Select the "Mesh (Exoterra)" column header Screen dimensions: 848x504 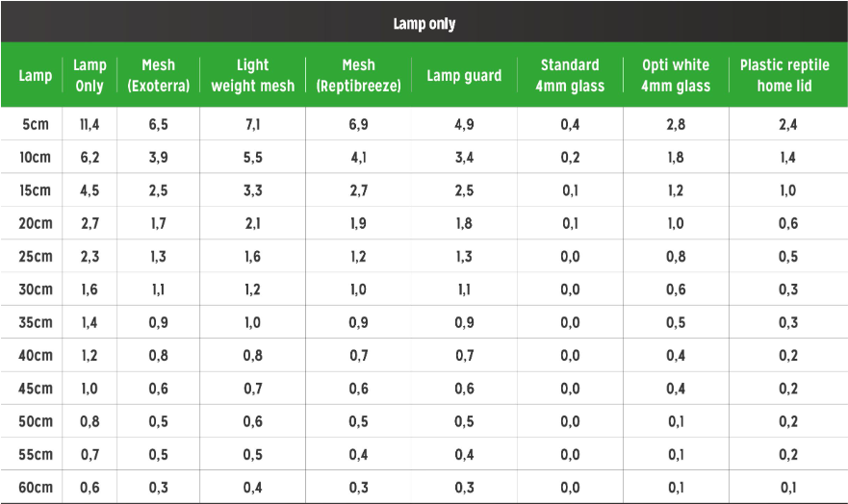158,76
